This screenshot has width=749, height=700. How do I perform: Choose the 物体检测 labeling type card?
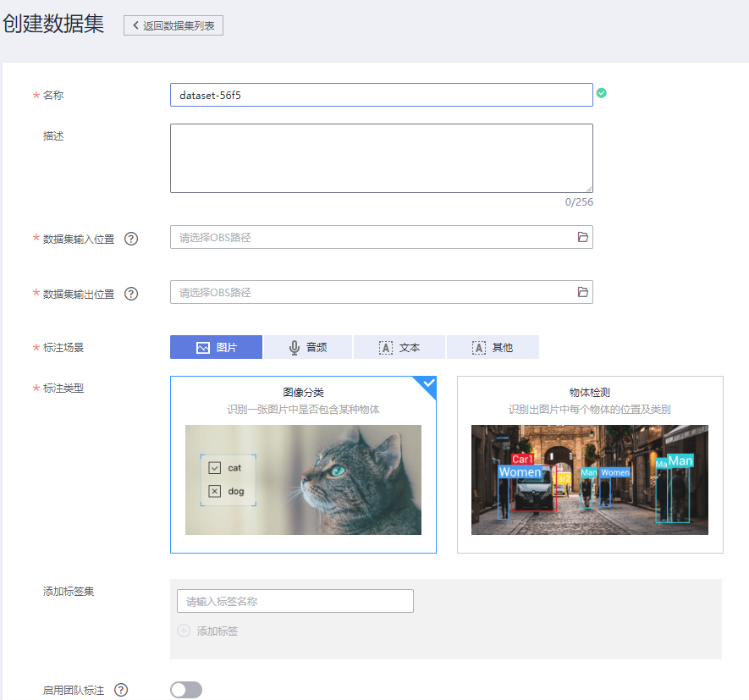(590, 465)
